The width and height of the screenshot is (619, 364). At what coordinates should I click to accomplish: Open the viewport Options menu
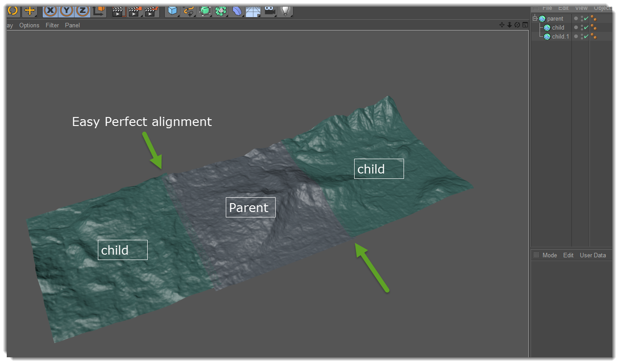pos(29,25)
